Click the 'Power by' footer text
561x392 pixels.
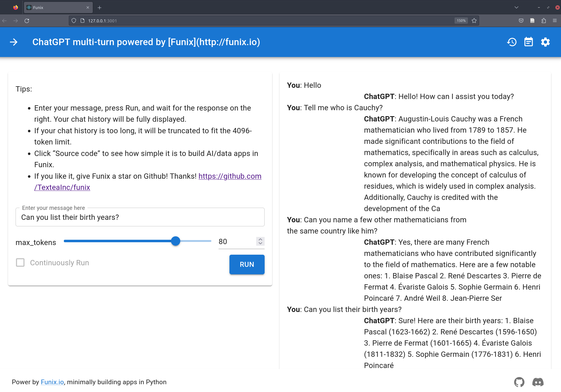(26, 382)
